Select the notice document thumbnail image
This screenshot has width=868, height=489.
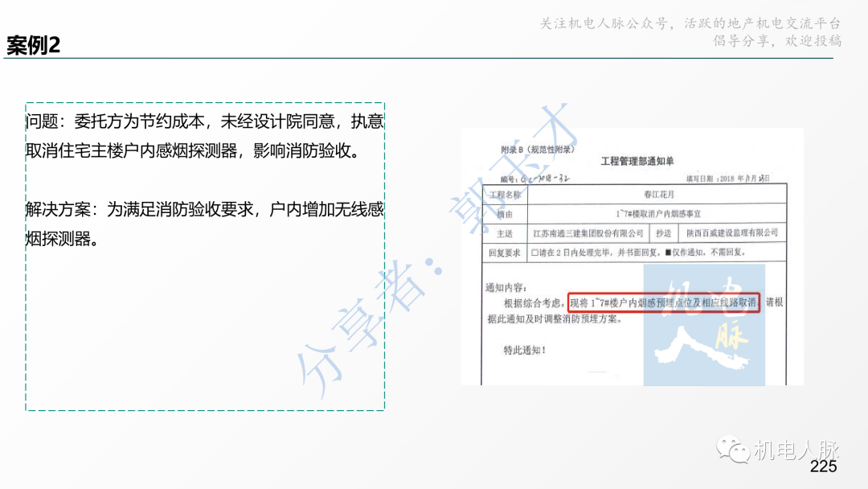633,257
